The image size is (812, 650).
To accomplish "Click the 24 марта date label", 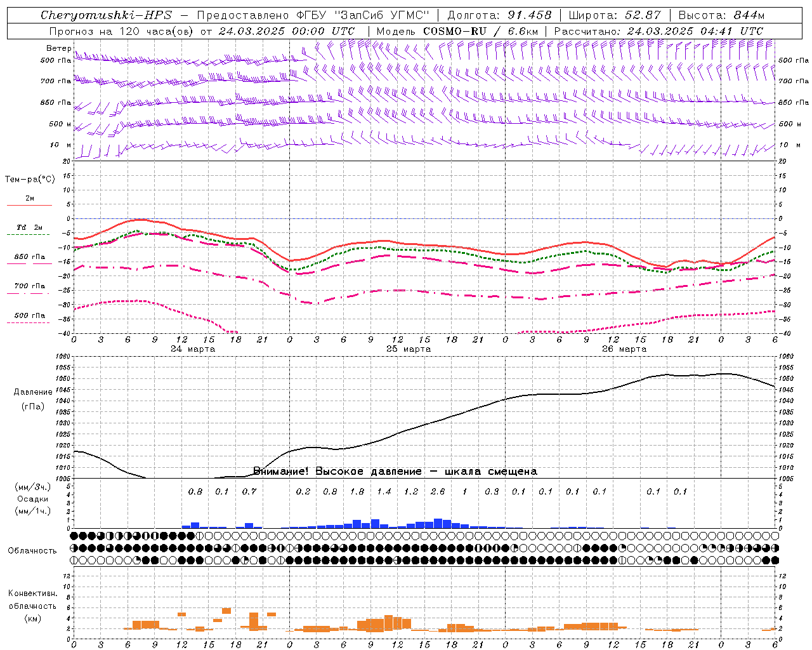I will click(x=193, y=349).
